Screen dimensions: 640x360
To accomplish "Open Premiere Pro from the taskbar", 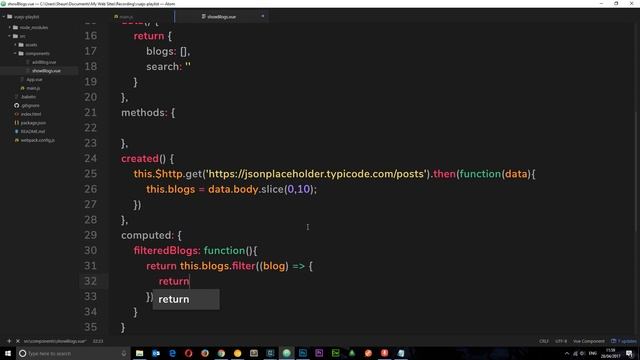I will [319, 353].
